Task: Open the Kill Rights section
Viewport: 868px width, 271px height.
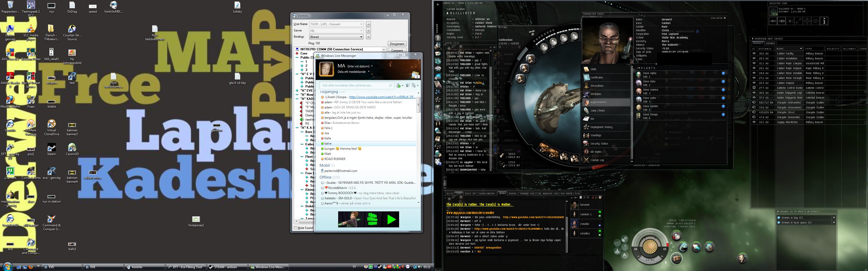Action: [x=606, y=152]
